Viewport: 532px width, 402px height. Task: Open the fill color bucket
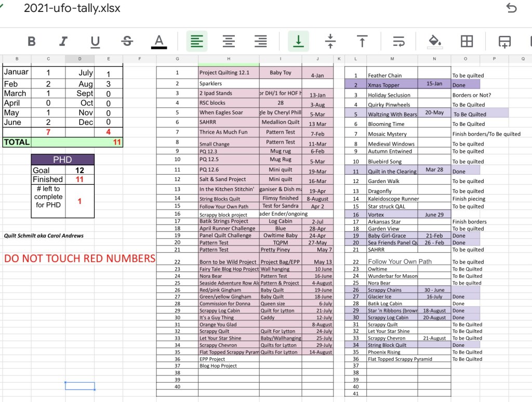[434, 41]
